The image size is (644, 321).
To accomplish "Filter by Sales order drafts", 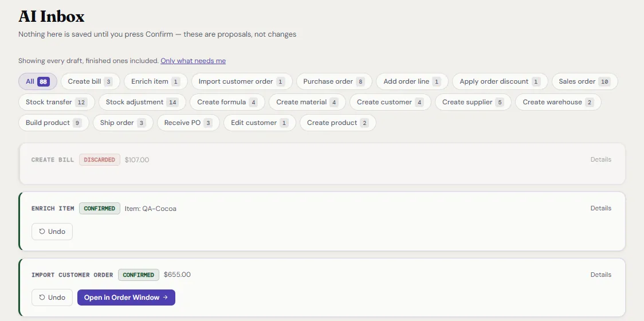I will tap(584, 81).
